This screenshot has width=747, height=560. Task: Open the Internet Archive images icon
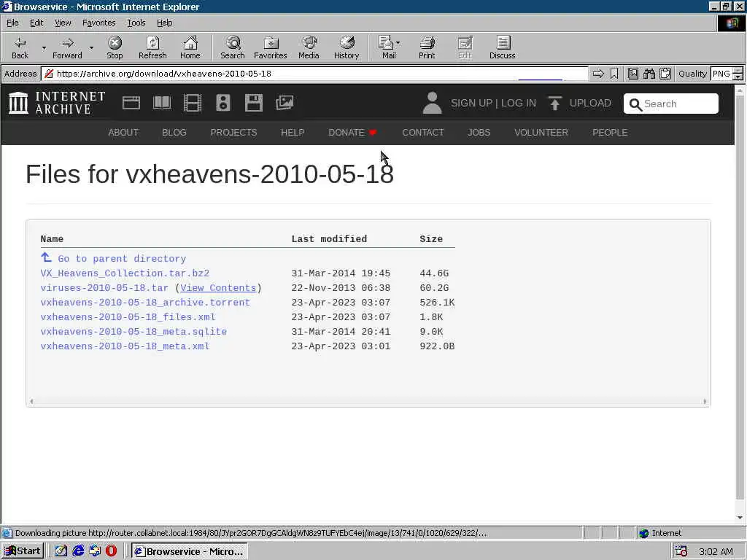pyautogui.click(x=285, y=103)
